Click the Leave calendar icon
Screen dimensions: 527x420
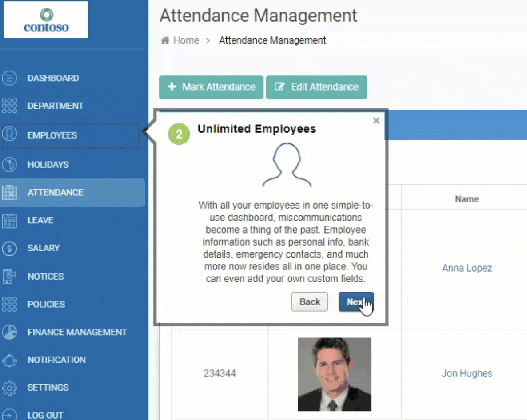coord(9,220)
